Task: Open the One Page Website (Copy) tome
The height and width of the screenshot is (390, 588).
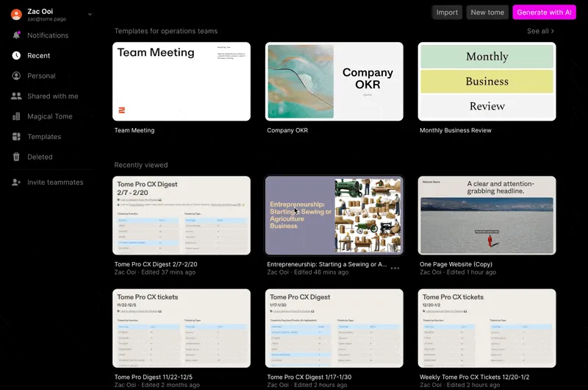Action: click(x=487, y=216)
